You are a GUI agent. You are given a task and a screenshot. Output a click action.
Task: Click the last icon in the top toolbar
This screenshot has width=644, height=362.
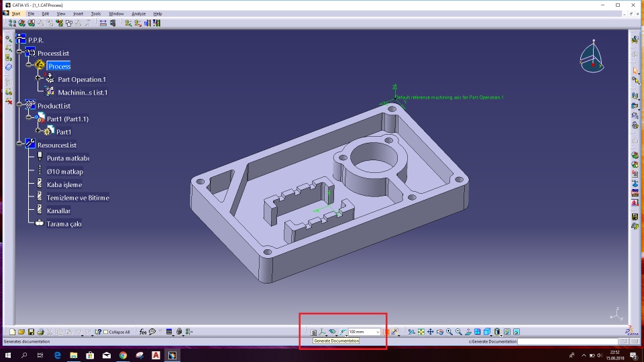(157, 23)
